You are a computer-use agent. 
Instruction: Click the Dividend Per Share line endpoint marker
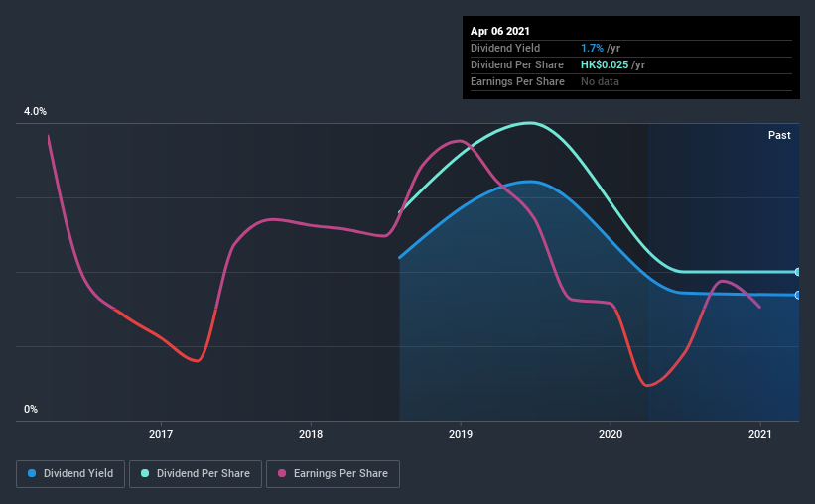[x=797, y=272]
